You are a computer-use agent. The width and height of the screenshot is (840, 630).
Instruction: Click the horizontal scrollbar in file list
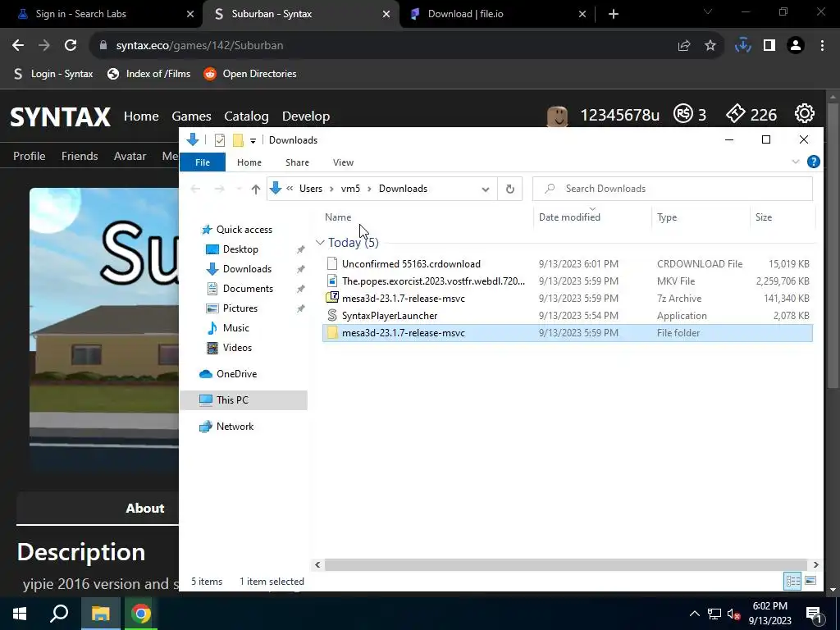tap(566, 564)
